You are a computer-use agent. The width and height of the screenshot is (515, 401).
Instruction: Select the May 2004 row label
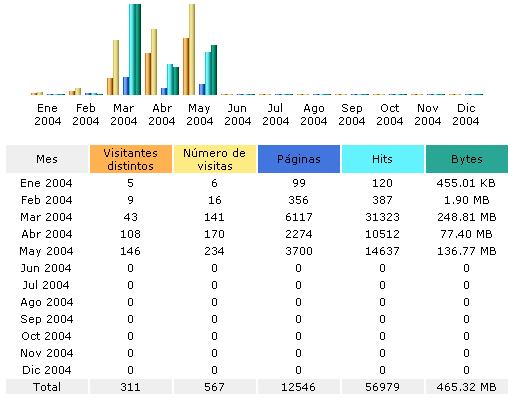(46, 251)
